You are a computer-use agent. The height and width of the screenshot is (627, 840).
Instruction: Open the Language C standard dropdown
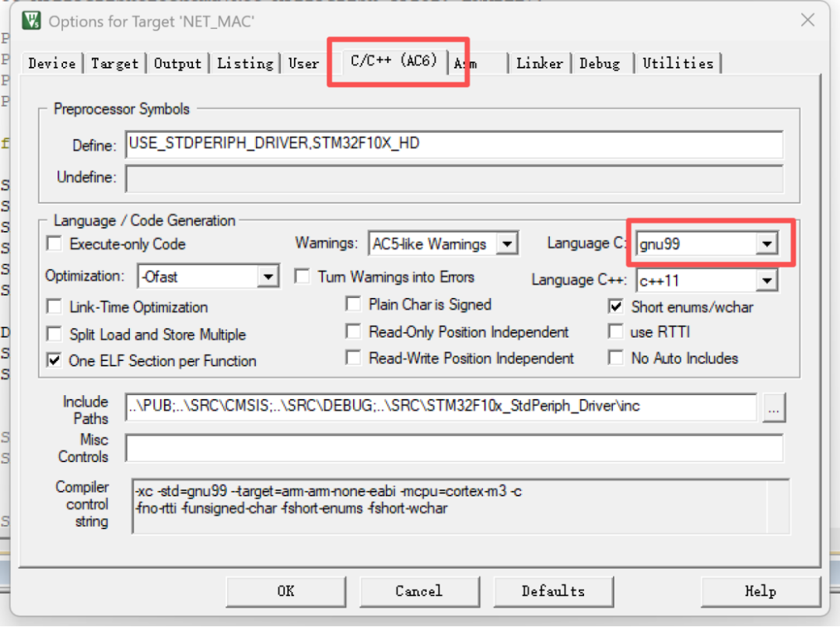(x=767, y=244)
